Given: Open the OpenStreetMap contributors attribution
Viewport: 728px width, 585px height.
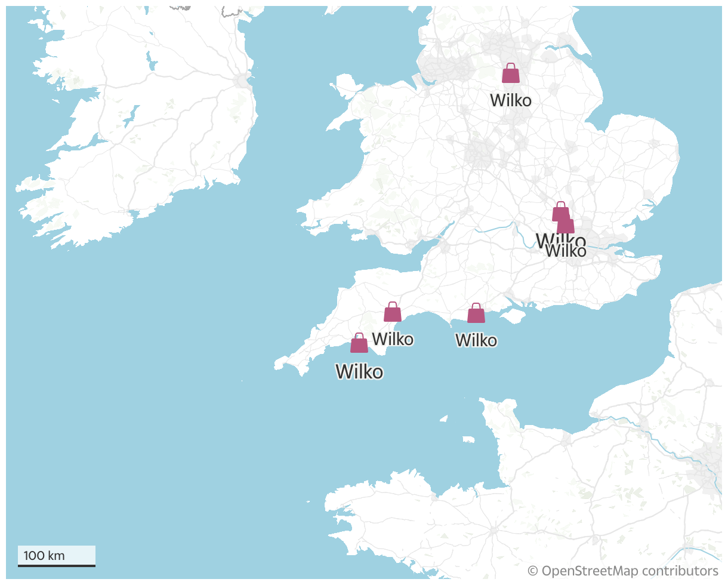Looking at the screenshot, I should [623, 571].
